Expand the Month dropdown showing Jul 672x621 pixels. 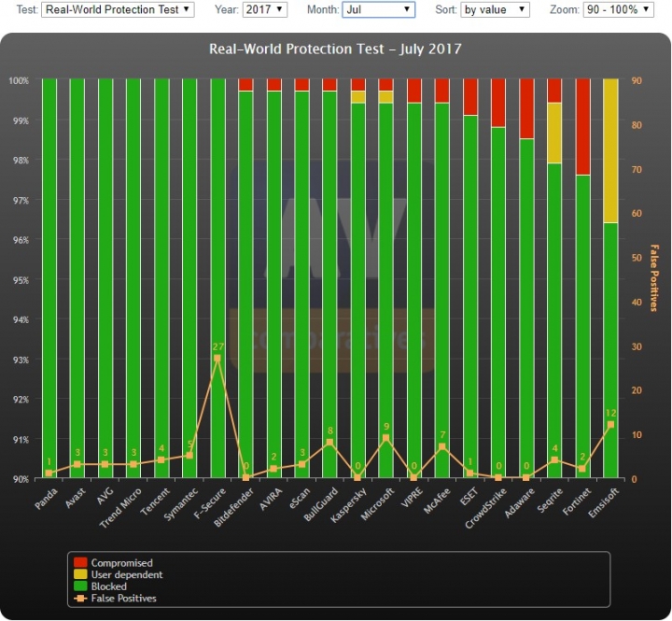click(378, 9)
